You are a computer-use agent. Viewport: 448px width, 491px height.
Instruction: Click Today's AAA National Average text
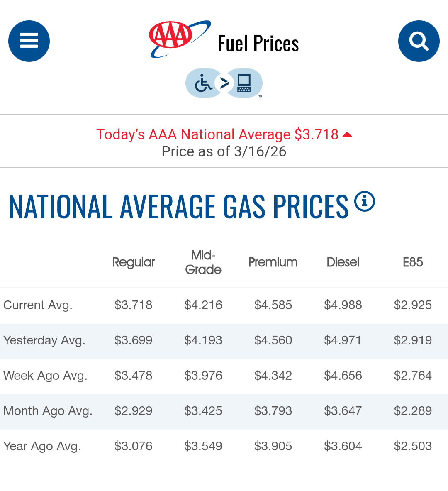click(217, 134)
